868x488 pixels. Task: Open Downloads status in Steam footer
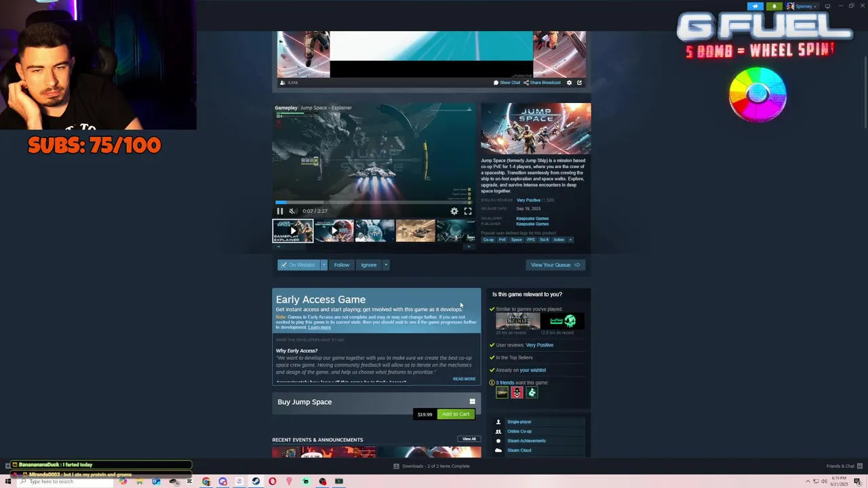(431, 466)
